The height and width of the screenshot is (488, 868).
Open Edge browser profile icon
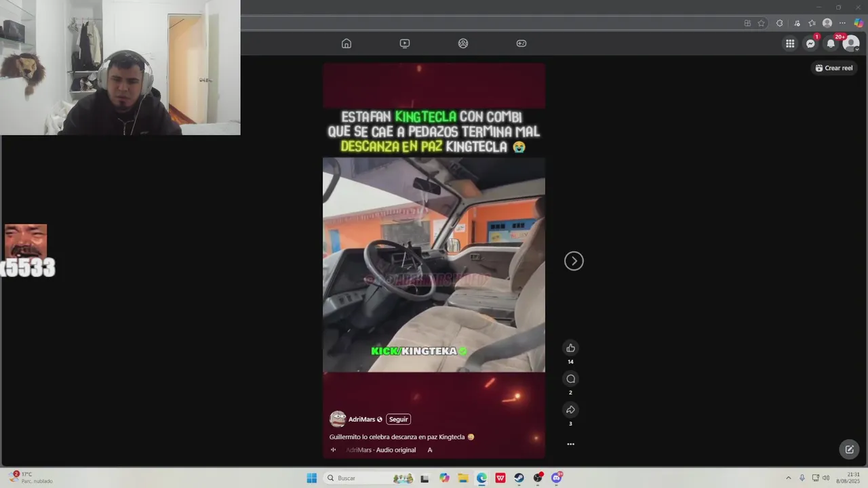click(x=827, y=23)
